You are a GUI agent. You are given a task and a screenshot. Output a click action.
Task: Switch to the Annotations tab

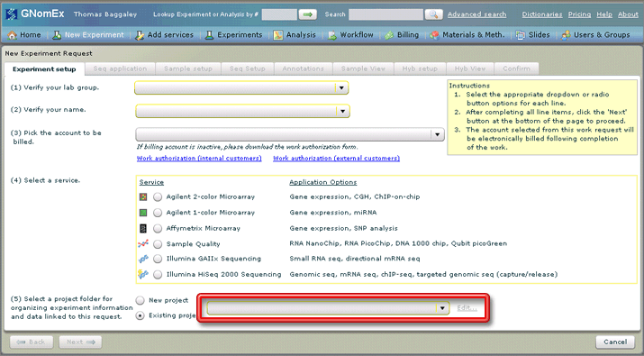point(304,68)
